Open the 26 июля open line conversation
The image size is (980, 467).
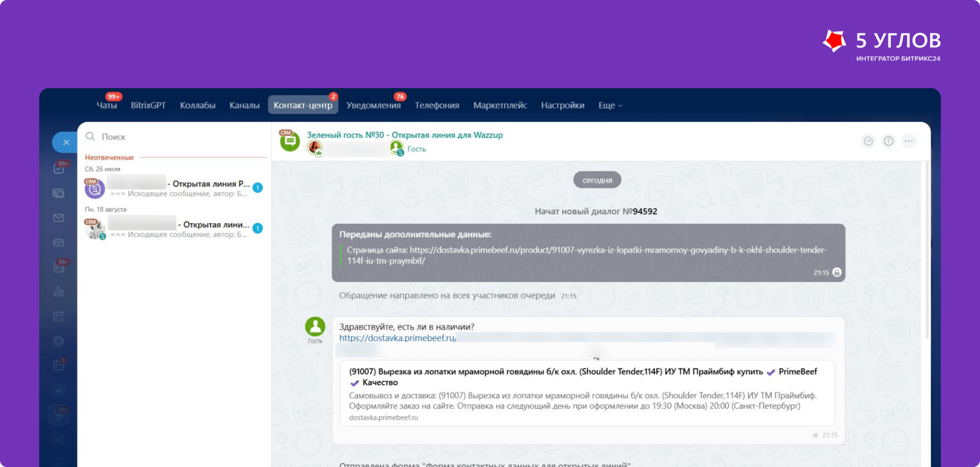[x=174, y=188]
